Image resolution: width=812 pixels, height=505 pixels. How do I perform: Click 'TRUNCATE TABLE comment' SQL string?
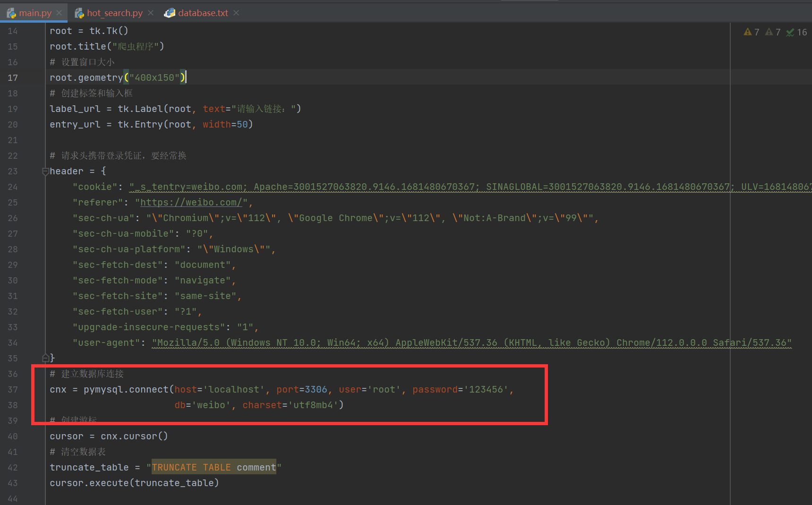pyautogui.click(x=214, y=467)
